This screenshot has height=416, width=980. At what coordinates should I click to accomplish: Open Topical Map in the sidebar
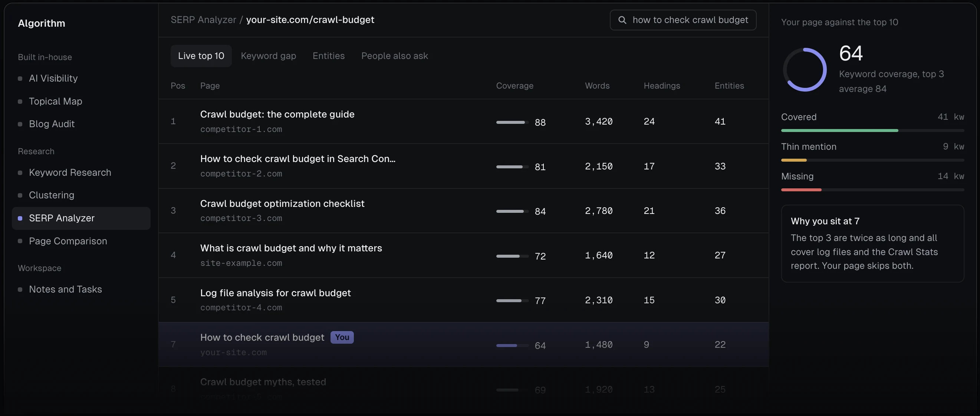[x=81, y=101]
